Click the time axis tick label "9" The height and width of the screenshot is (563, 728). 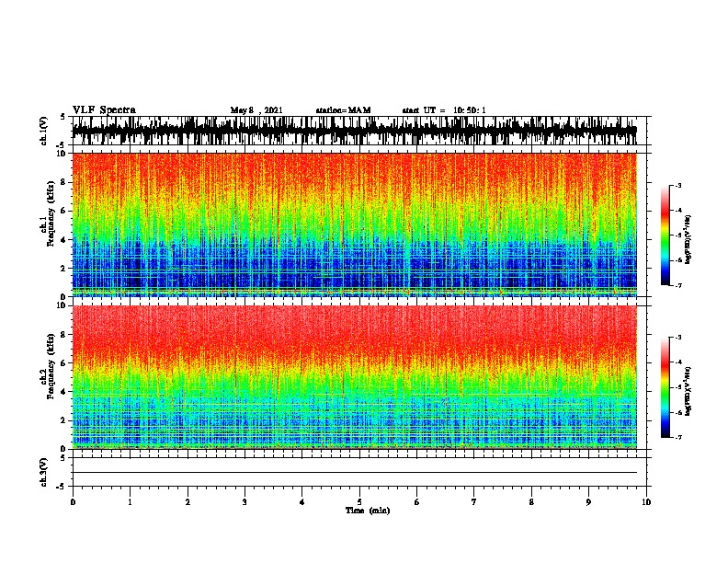[588, 502]
